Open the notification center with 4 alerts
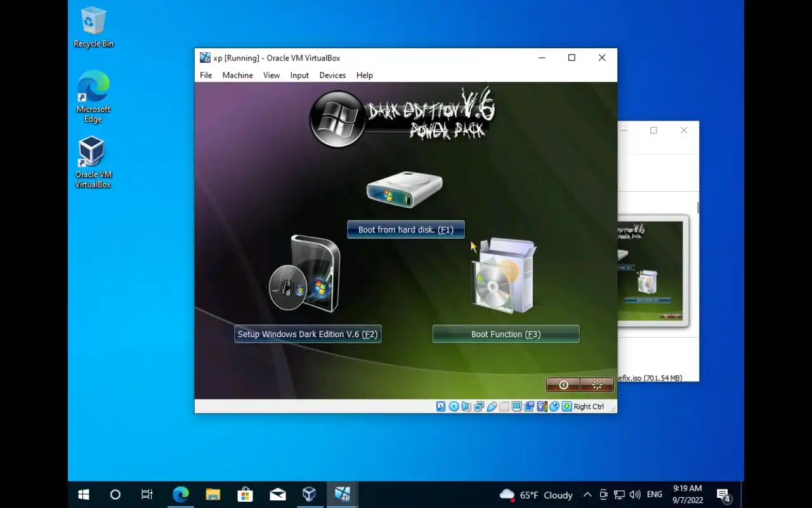The height and width of the screenshot is (508, 812). pos(724,495)
